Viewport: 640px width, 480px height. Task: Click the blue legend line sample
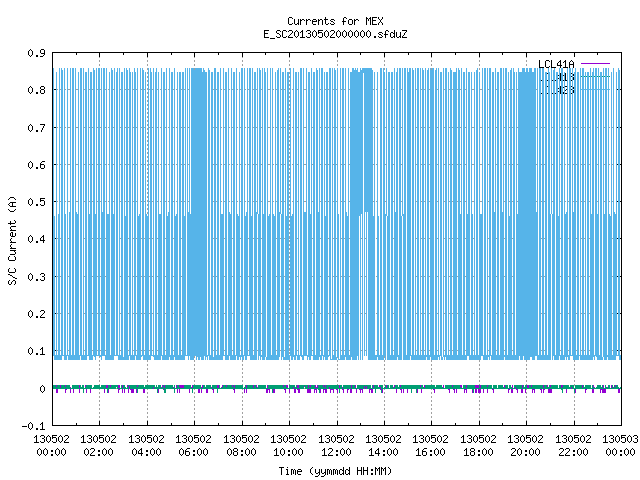[595, 89]
